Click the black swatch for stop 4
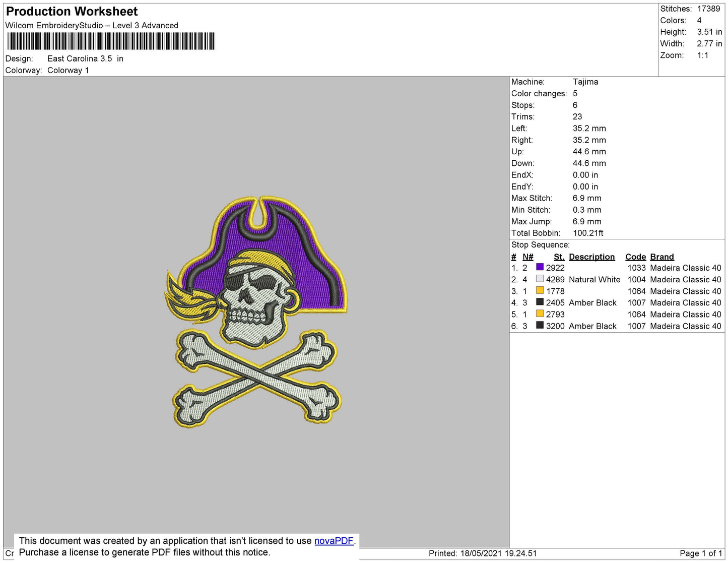Image resolution: width=728 pixels, height=563 pixels. click(540, 302)
